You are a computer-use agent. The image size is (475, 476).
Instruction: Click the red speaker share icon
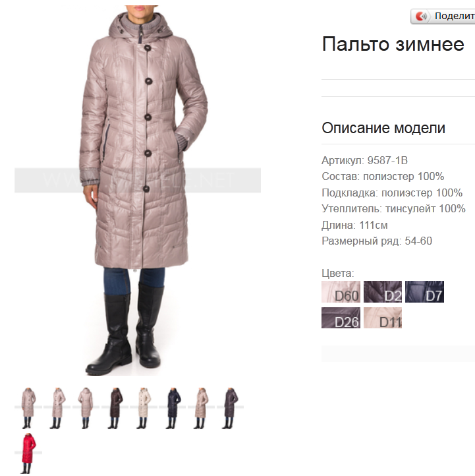421,16
